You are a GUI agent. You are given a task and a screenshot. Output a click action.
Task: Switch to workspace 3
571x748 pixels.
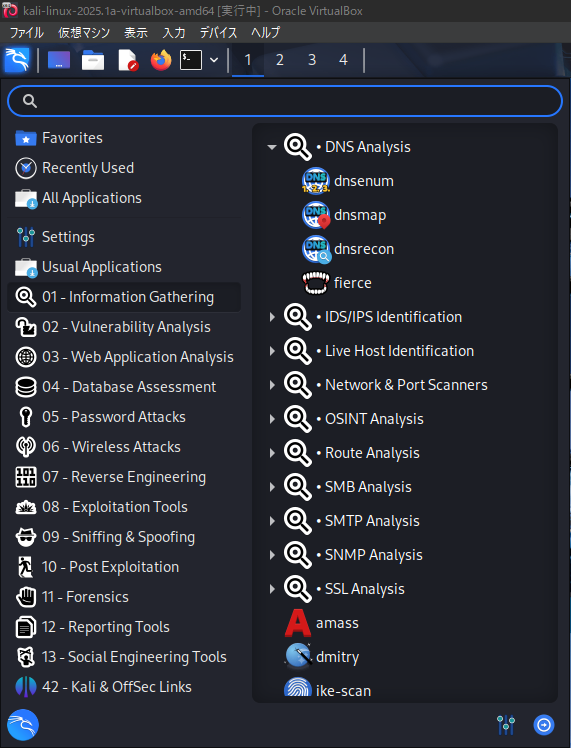pos(311,60)
